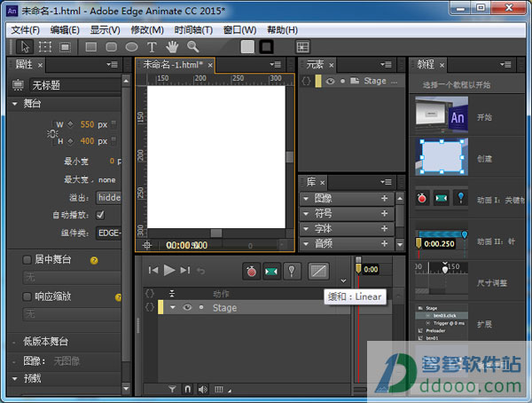Close the Properties (属性) panel tab
The image size is (532, 403).
40,65
